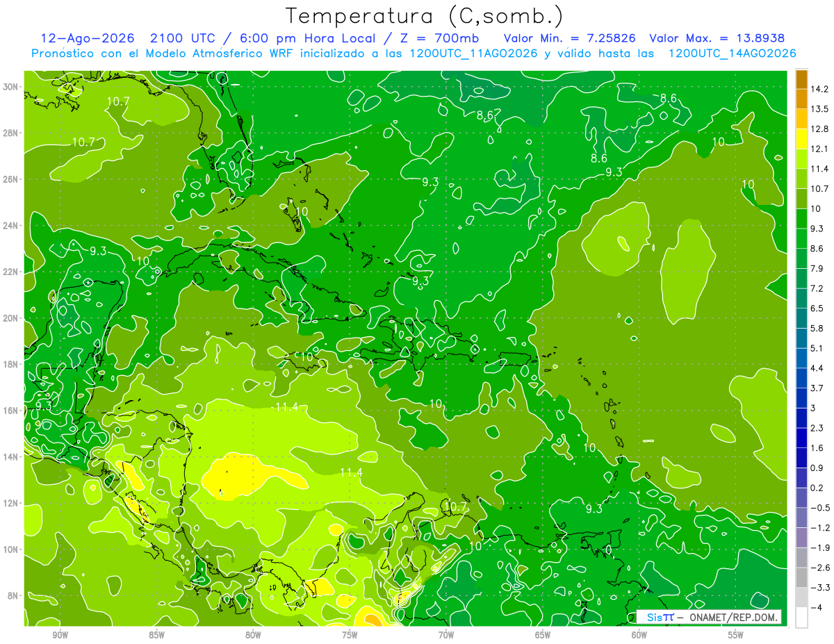Click the '30N' latitude axis label
This screenshot has height=644, width=834.
pyautogui.click(x=12, y=86)
